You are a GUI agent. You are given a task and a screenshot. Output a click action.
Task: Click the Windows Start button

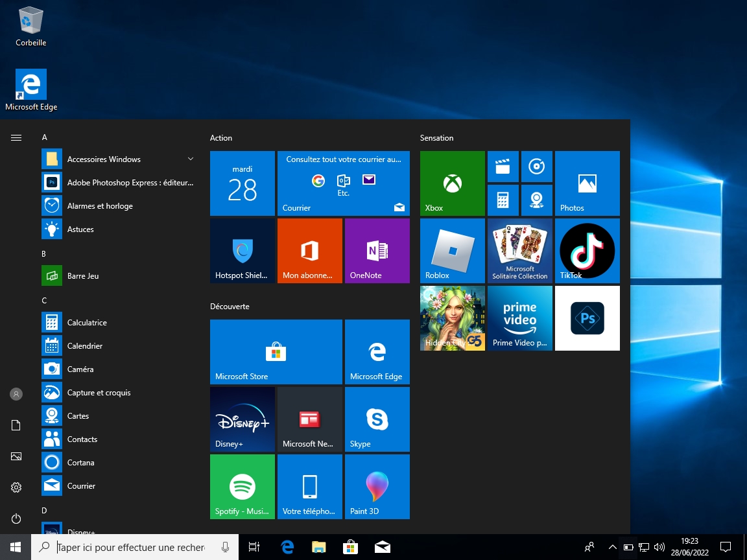click(16, 547)
